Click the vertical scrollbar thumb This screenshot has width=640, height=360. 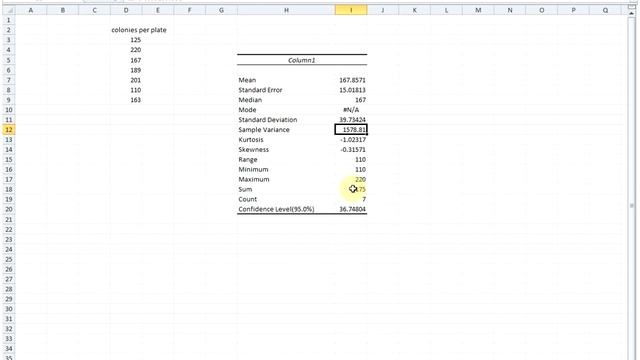pos(632,206)
